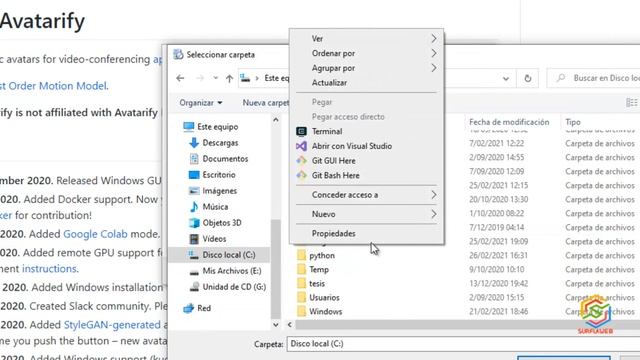Click the python folder icon

tap(301, 256)
